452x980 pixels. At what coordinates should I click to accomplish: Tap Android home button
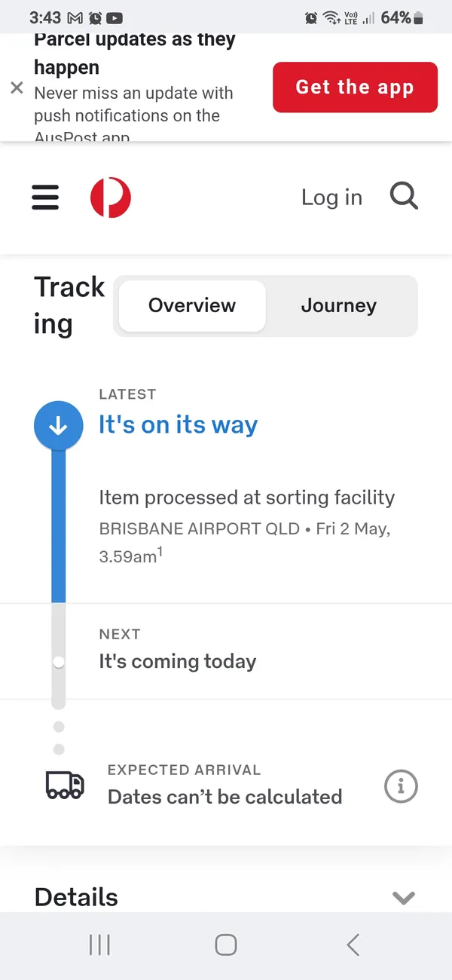(226, 945)
